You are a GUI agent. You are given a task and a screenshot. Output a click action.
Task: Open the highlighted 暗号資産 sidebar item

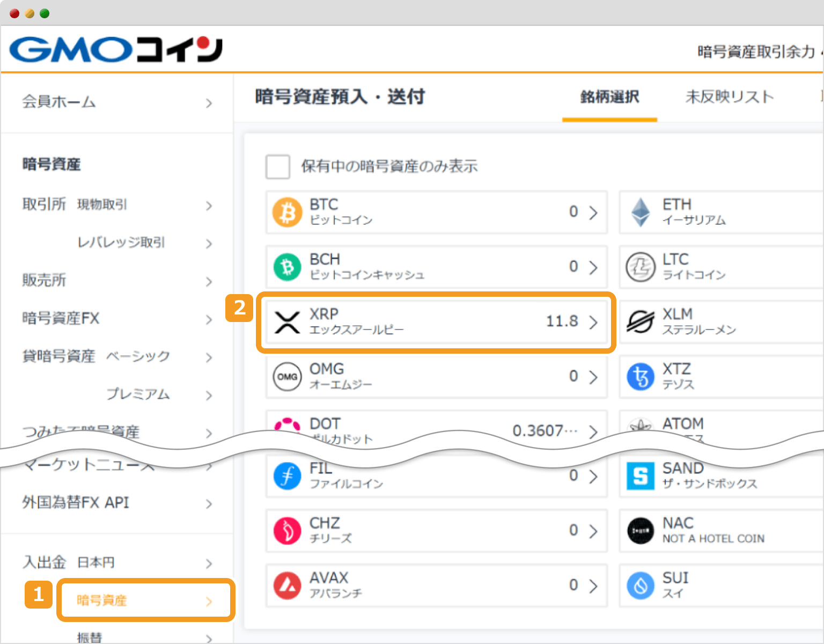click(x=145, y=601)
